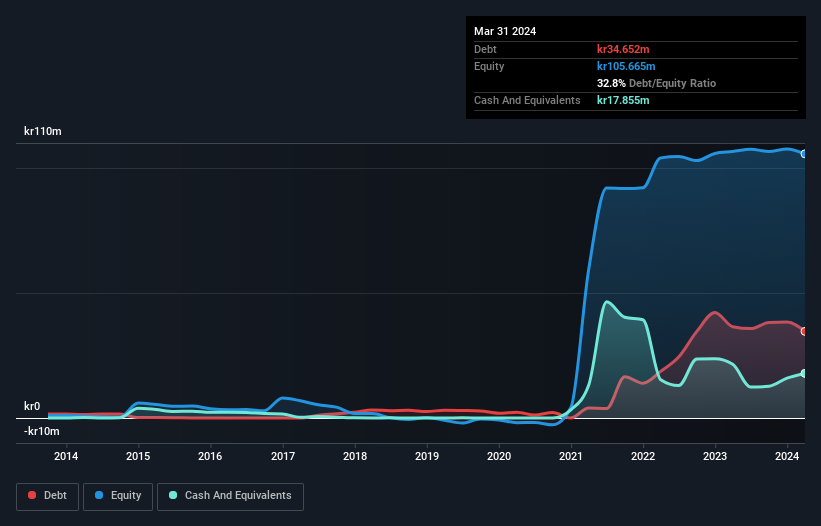Select the Equity endpoint marker at 2024
The image size is (821, 526).
point(804,154)
